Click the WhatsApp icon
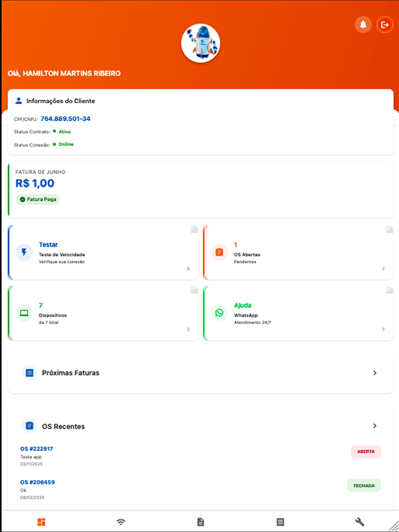Viewport: 399px width, 532px height. tap(219, 313)
